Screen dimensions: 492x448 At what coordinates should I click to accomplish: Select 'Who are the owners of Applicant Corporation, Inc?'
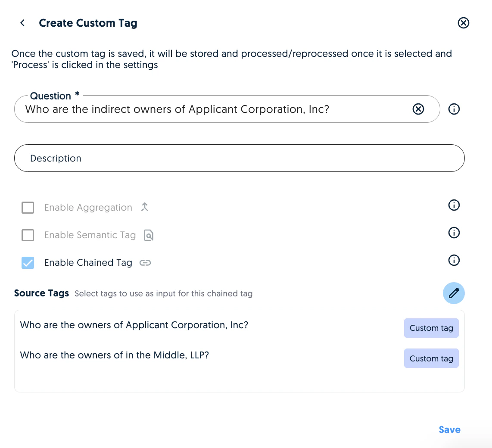pos(134,325)
